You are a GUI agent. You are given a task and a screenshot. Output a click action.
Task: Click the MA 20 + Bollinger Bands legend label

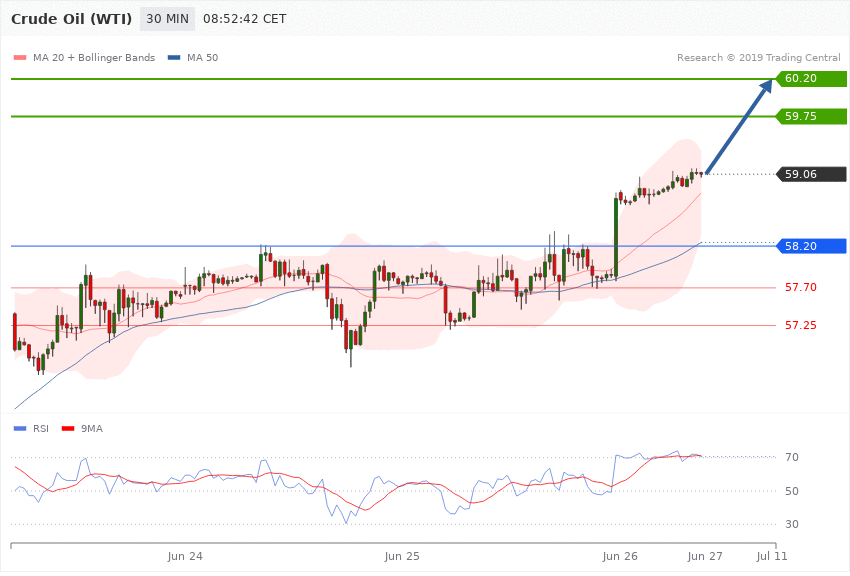point(94,58)
